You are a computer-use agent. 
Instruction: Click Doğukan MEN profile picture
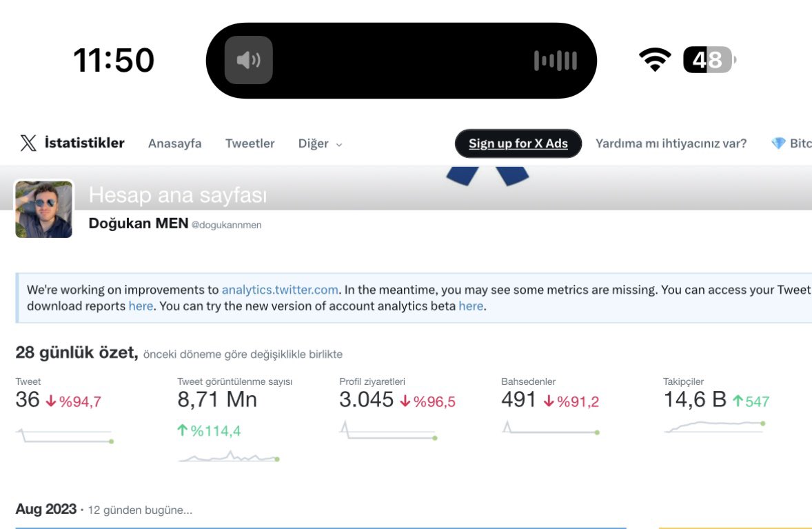coord(44,209)
